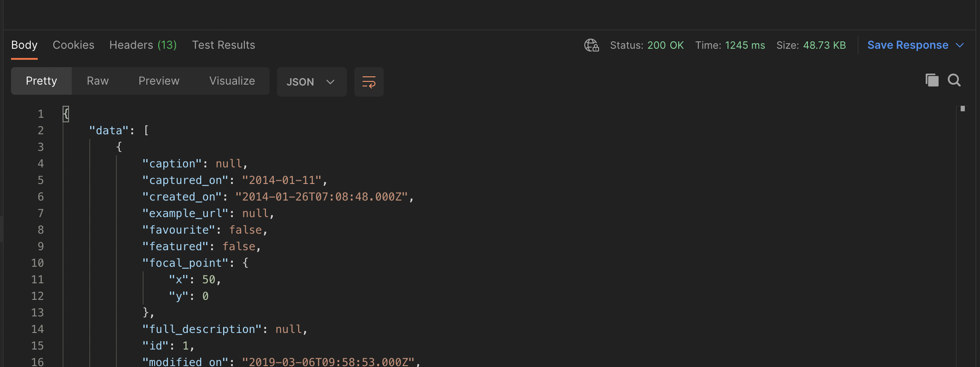
Task: Click the vertical scrollbar thumb of response
Action: pyautogui.click(x=963, y=109)
